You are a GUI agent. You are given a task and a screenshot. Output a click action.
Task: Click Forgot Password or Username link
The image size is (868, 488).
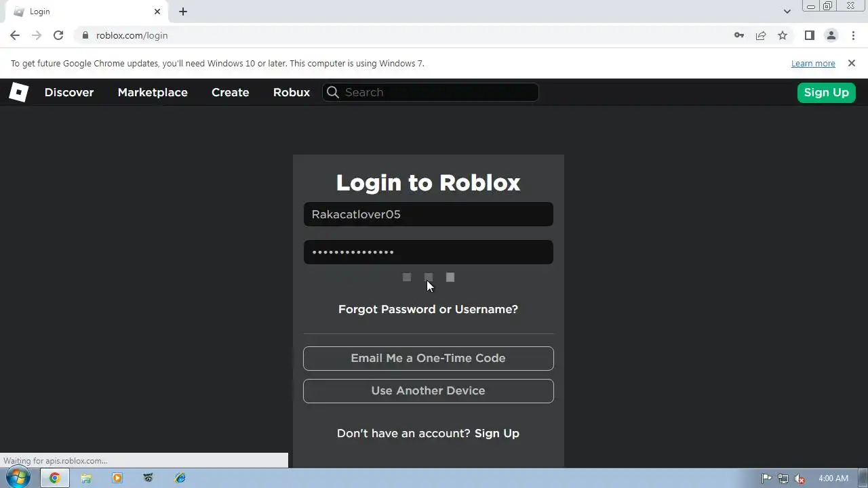click(x=428, y=309)
